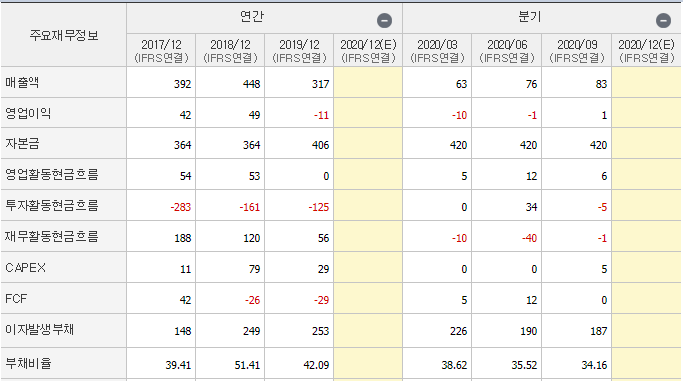Select the 2020/09 quarterly column header

577,51
